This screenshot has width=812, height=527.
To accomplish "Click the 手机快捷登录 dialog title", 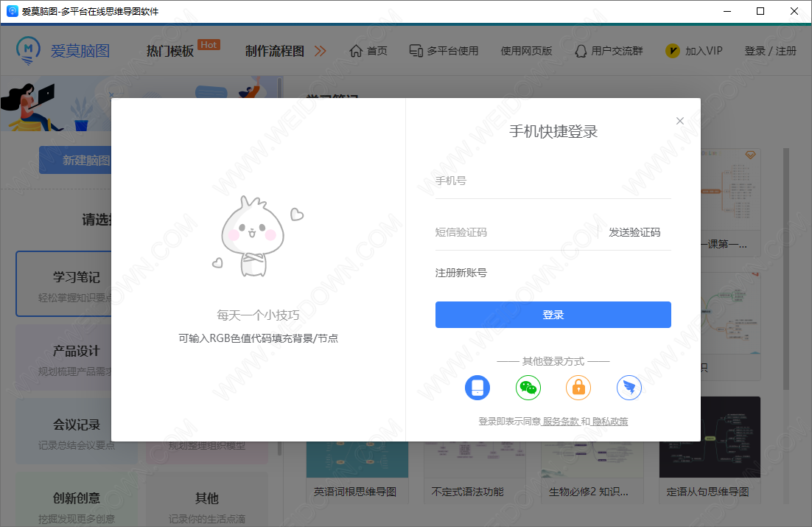I will tap(553, 131).
